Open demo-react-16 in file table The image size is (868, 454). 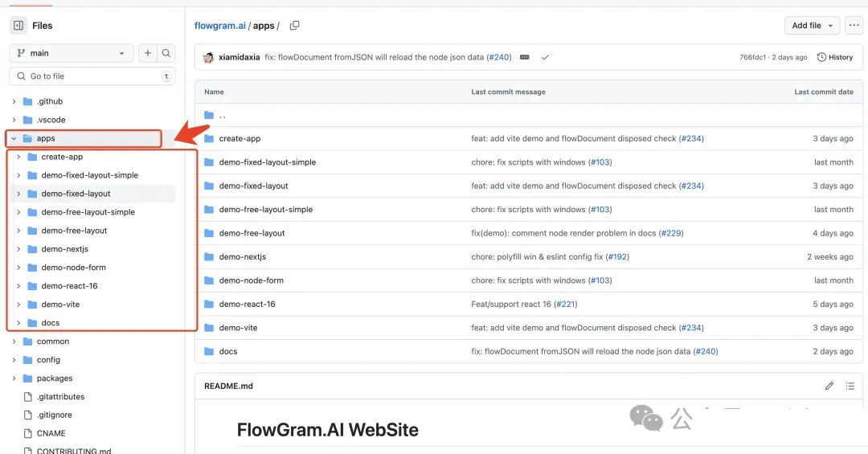[x=247, y=304]
